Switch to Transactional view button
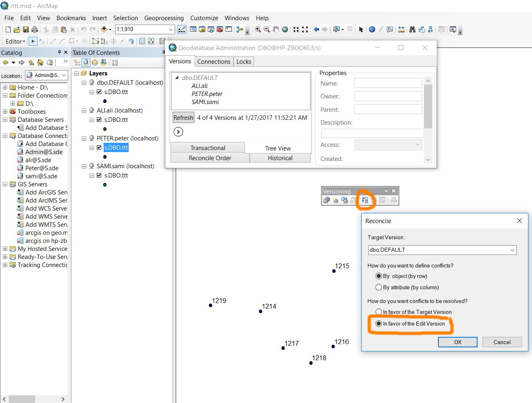 [208, 148]
